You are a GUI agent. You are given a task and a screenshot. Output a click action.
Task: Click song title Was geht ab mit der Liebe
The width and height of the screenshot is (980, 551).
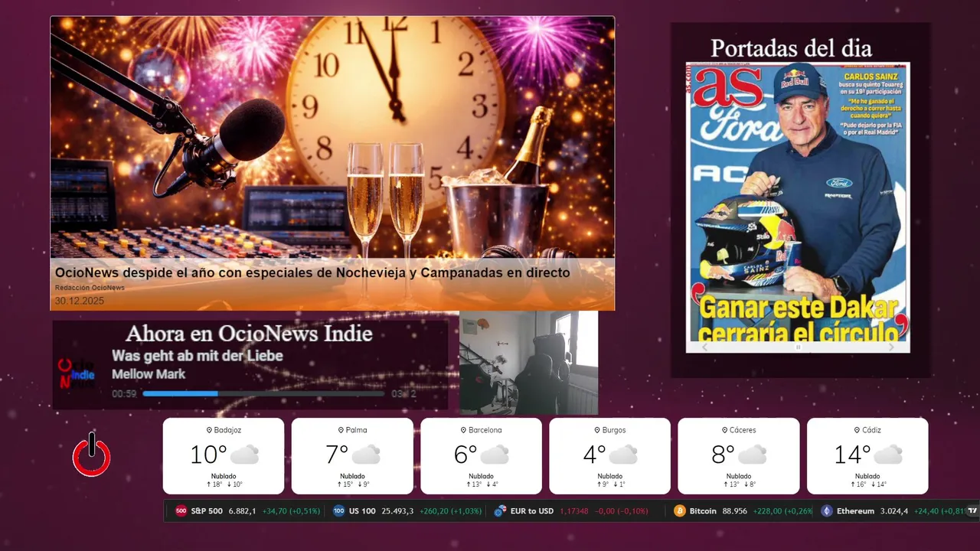198,356
